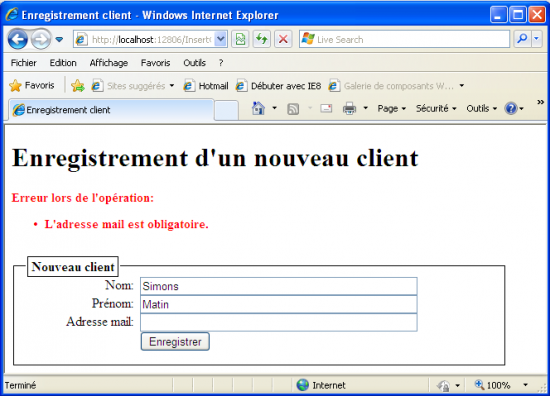The width and height of the screenshot is (550, 396).
Task: Go back with the Back arrow button
Action: 17,39
